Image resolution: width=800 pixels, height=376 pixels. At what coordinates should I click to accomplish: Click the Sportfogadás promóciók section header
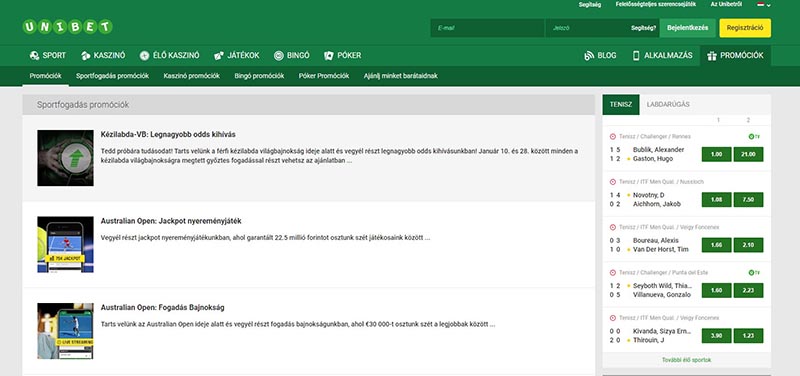[x=309, y=105]
